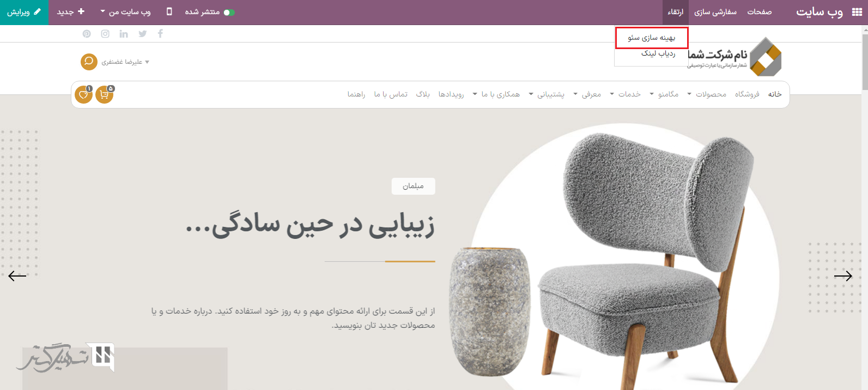Expand the محصولات navigation dropdown
The image size is (868, 390).
click(707, 94)
